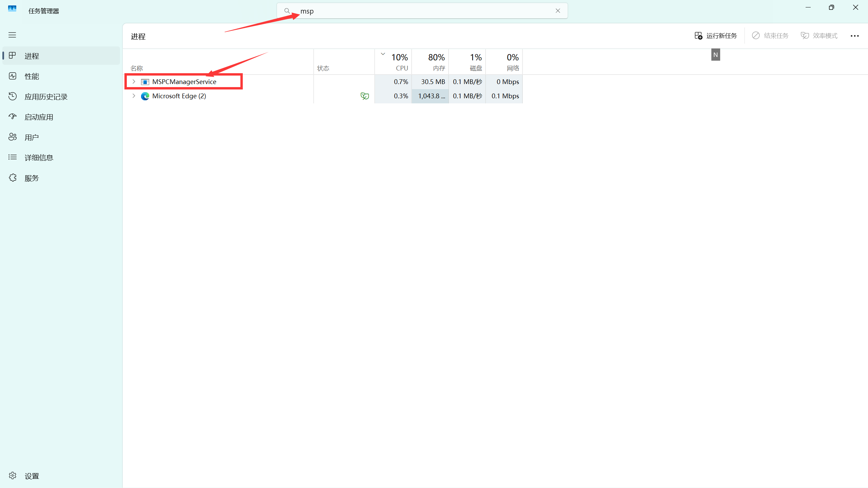Click the hamburger navigation menu icon

point(12,35)
